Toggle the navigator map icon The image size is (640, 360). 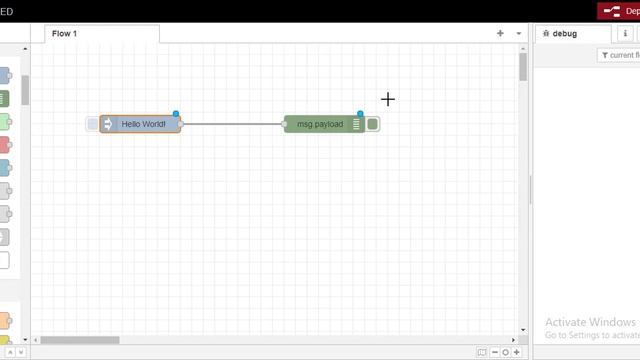pos(482,352)
